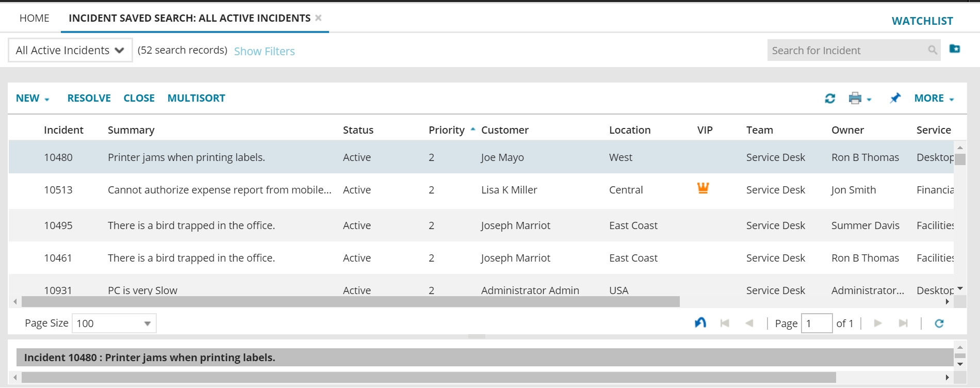Click the printer icon in the toolbar

pyautogui.click(x=855, y=98)
